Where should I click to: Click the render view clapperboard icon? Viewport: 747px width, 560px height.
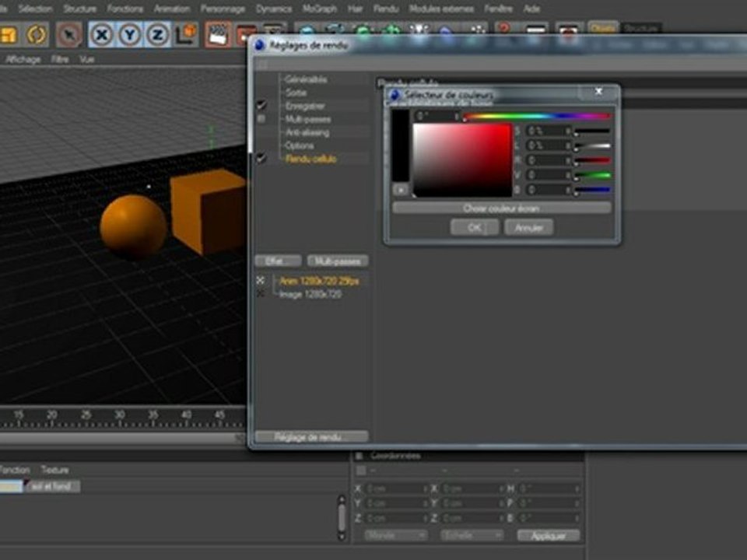218,35
